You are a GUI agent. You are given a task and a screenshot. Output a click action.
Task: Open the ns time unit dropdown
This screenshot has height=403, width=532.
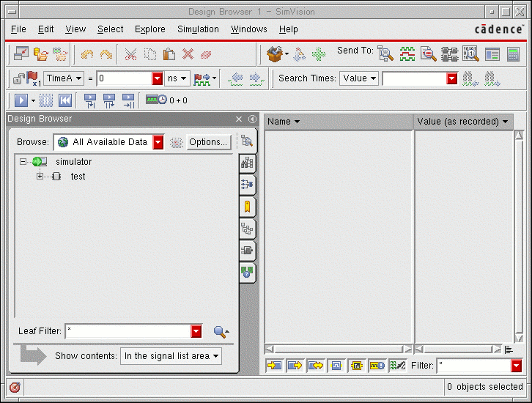pos(177,78)
